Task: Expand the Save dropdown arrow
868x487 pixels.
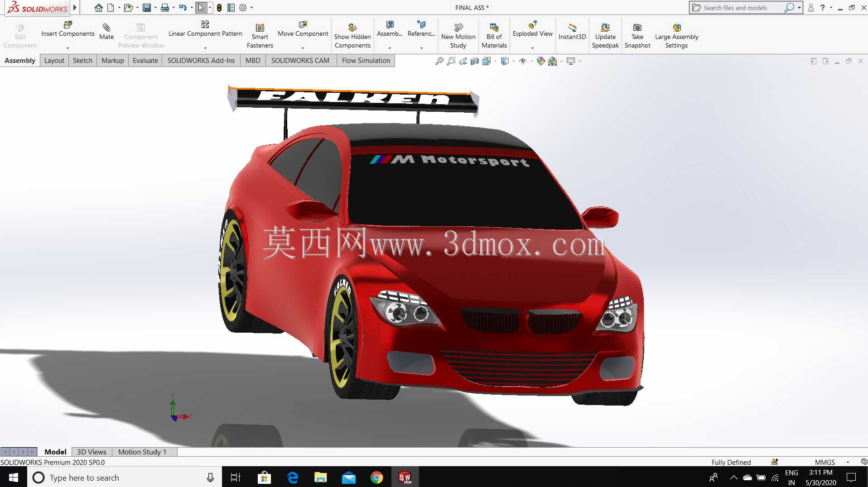Action: (x=155, y=8)
